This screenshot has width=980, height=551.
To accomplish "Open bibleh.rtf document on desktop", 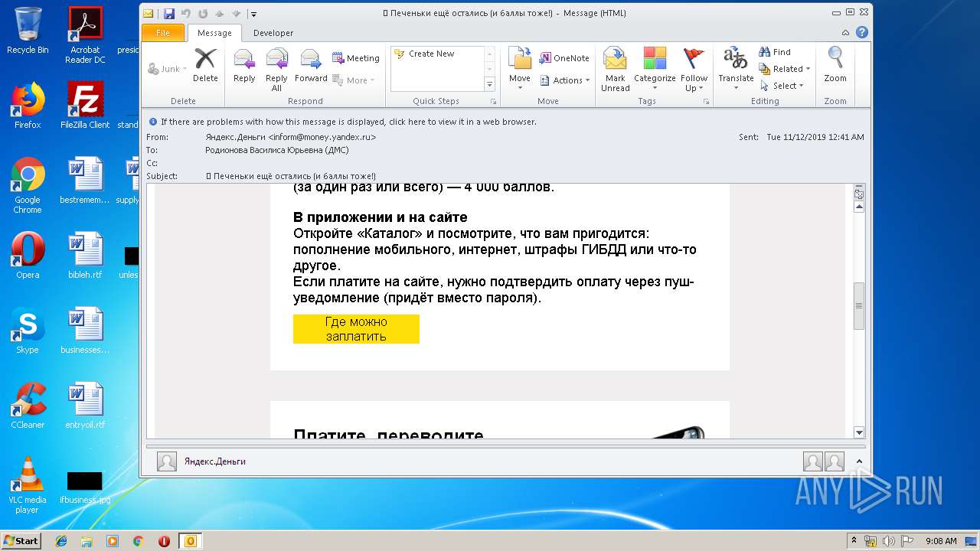I will click(x=85, y=256).
